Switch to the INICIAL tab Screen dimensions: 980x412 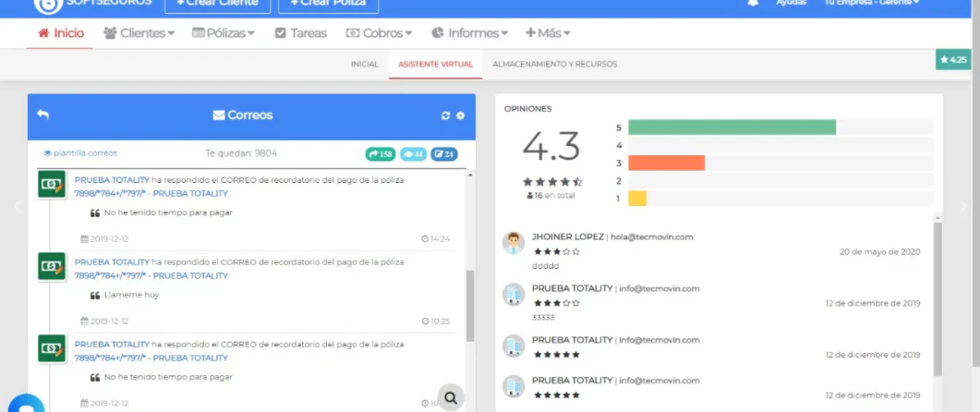coord(364,64)
